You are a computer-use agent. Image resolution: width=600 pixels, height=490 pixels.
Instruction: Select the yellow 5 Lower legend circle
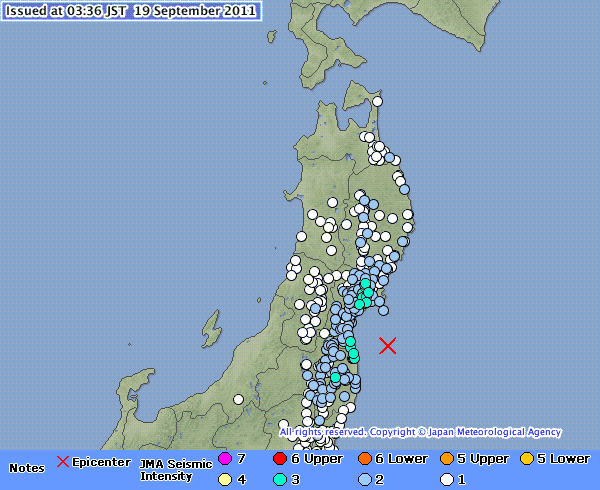coord(526,459)
